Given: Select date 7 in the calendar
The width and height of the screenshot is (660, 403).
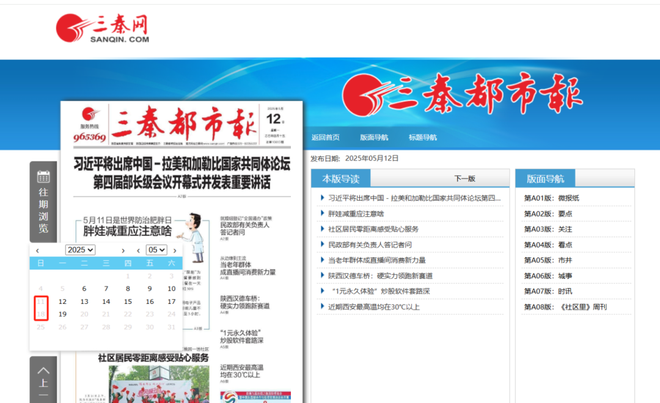Looking at the screenshot, I should coord(106,289).
